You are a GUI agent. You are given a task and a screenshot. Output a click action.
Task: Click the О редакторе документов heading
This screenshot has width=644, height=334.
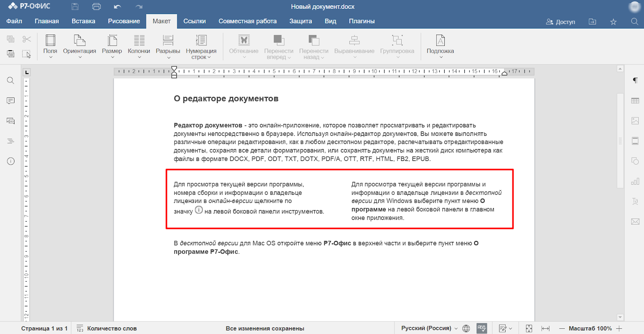tap(226, 99)
